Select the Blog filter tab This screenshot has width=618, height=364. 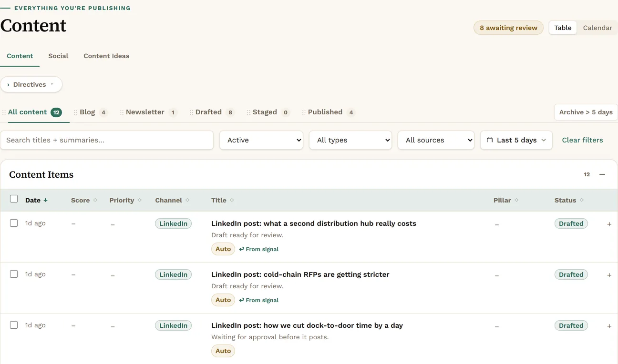(94, 112)
